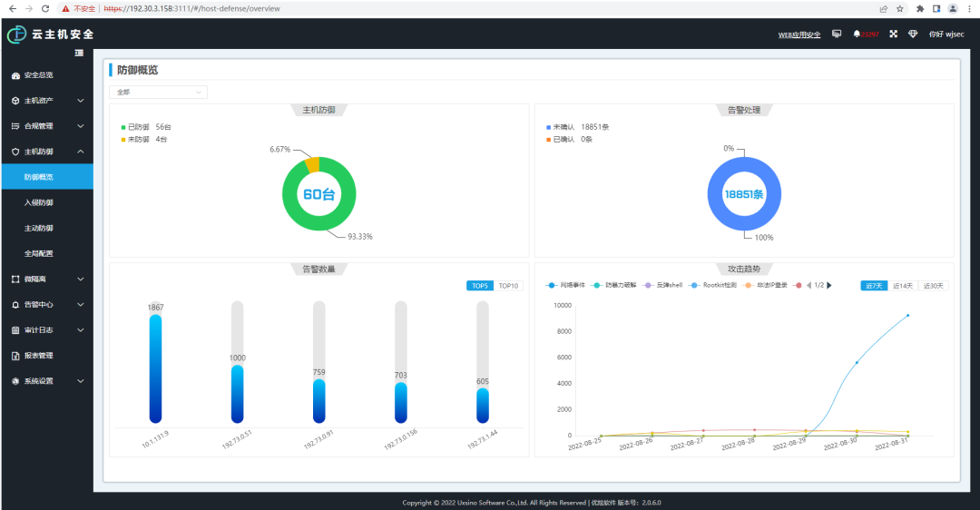Open the 全部 filter dropdown
The width and height of the screenshot is (980, 510).
click(x=158, y=92)
